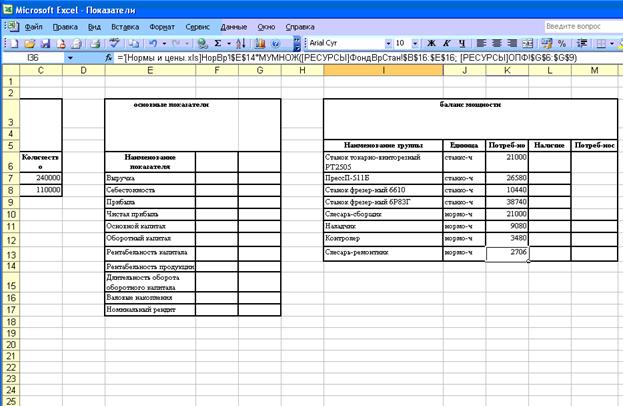Open a file with the folder icon

click(x=29, y=43)
